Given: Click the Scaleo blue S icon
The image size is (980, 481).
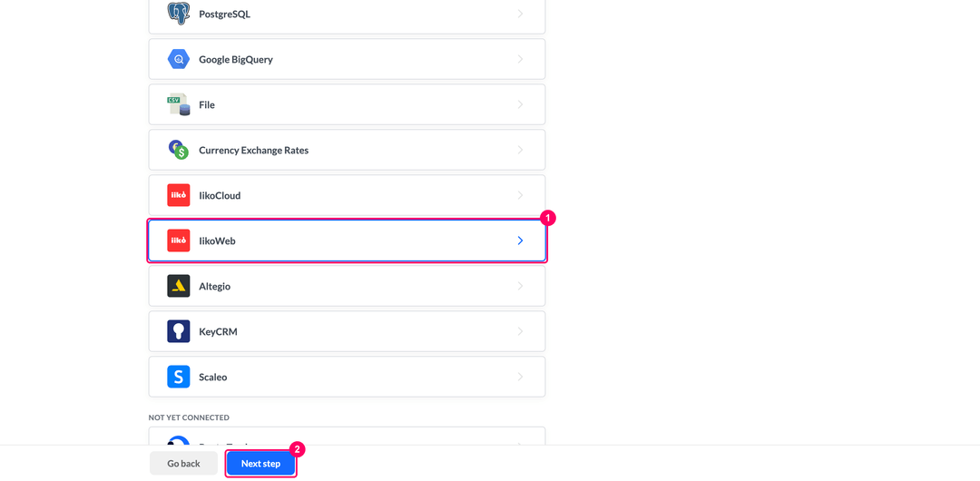Looking at the screenshot, I should pyautogui.click(x=178, y=377).
